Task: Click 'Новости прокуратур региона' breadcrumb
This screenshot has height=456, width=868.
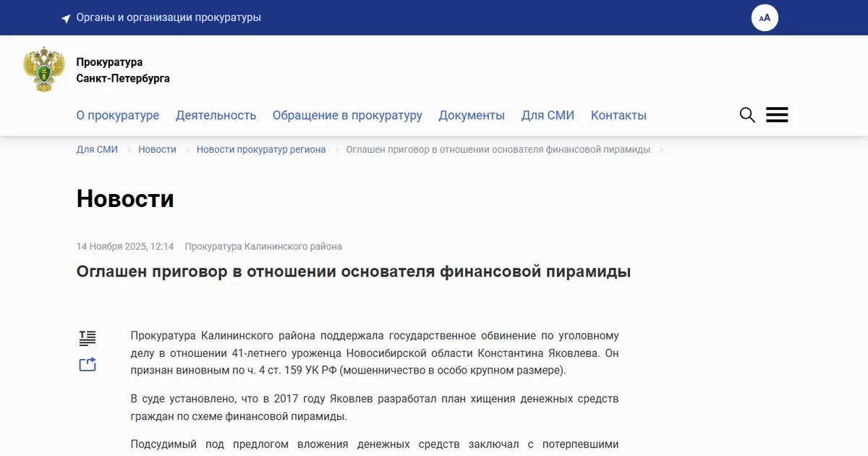Action: coord(261,149)
